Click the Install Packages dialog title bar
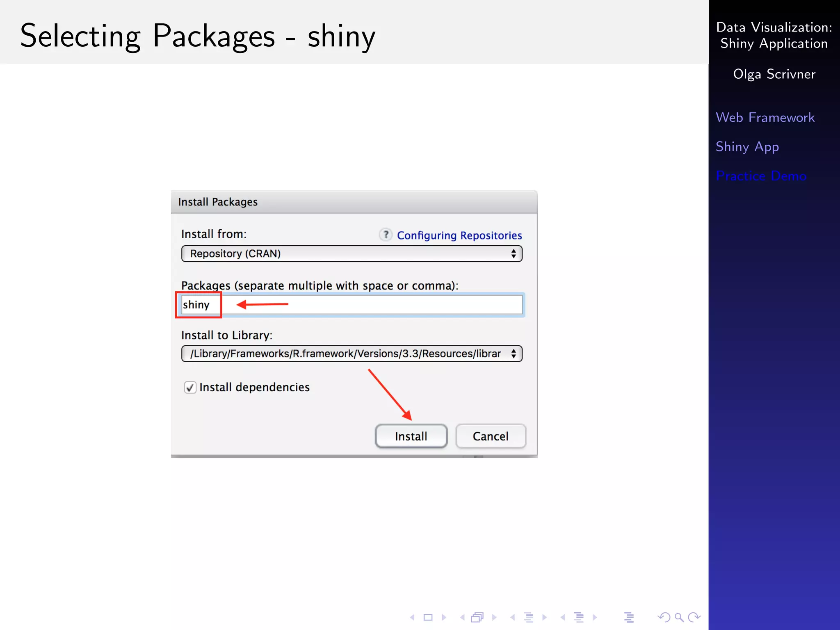This screenshot has width=840, height=630. click(354, 202)
